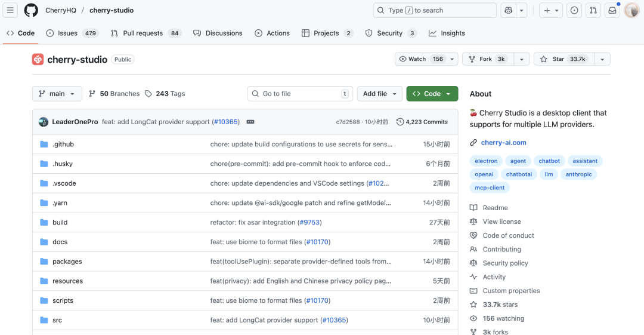Click the branch icon next to 50 Branches

(92, 94)
